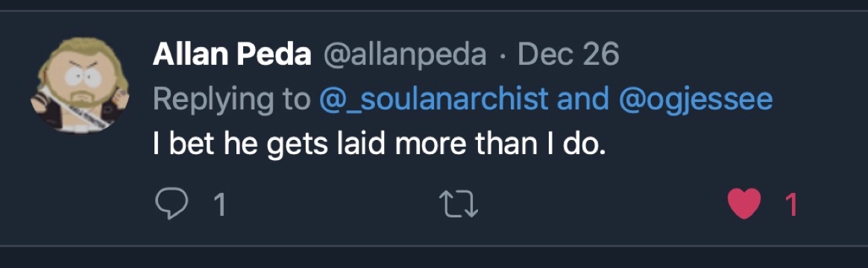Viewport: 868px width, 268px height.
Task: Click the red like count number 1
Action: 791,205
